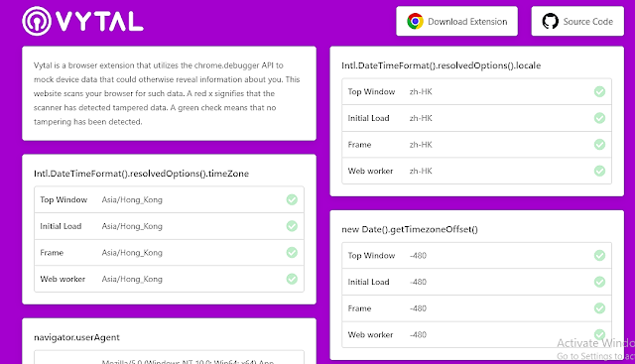Select zh-HK value in locale Top Window row
The image size is (635, 364).
[x=421, y=92]
